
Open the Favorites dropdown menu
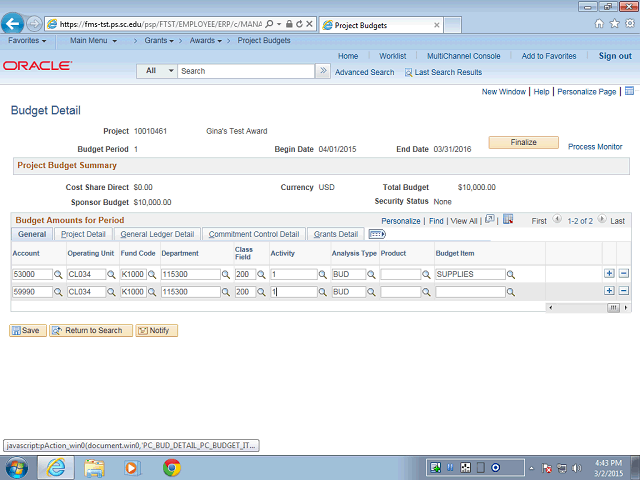coord(27,41)
